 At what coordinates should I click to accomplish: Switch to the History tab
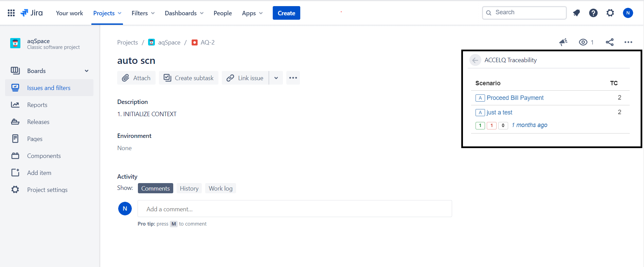pyautogui.click(x=189, y=188)
